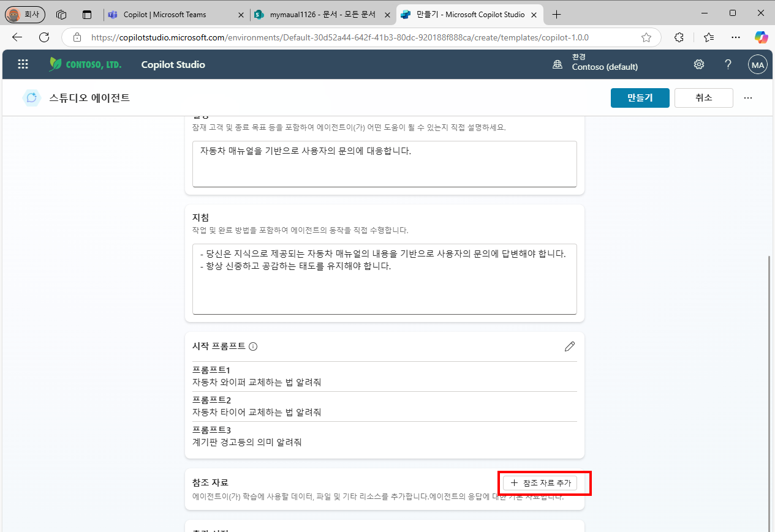This screenshot has width=775, height=532.
Task: Show the info icon next to 시작 프롬프트
Action: click(x=253, y=347)
